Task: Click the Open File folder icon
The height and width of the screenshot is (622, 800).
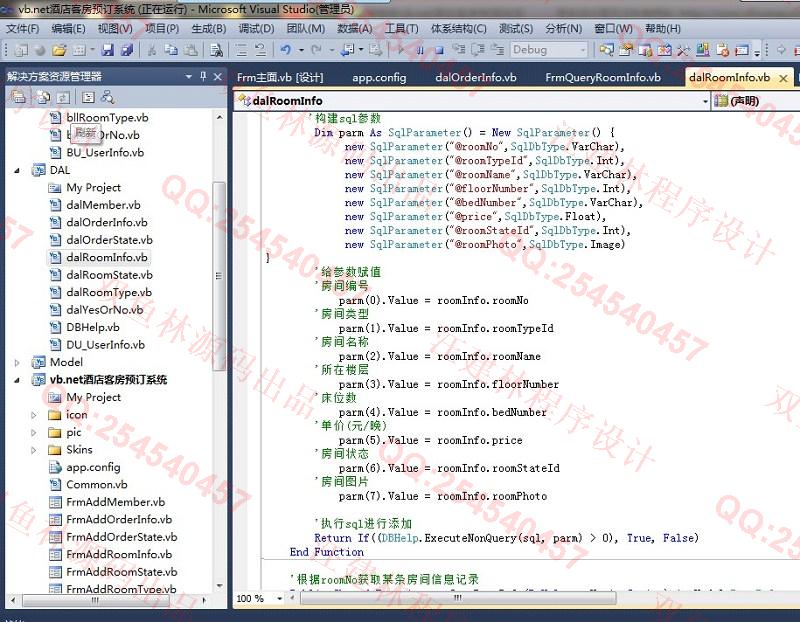Action: coord(59,50)
